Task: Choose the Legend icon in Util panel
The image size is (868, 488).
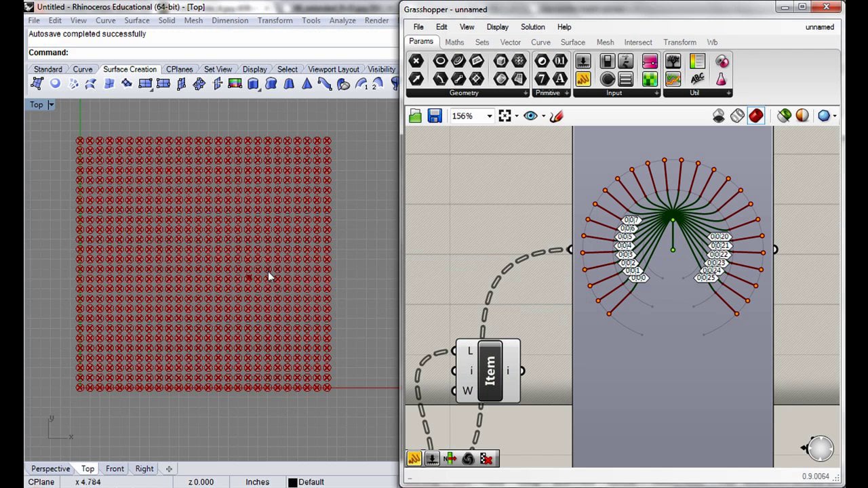Action: click(x=697, y=61)
